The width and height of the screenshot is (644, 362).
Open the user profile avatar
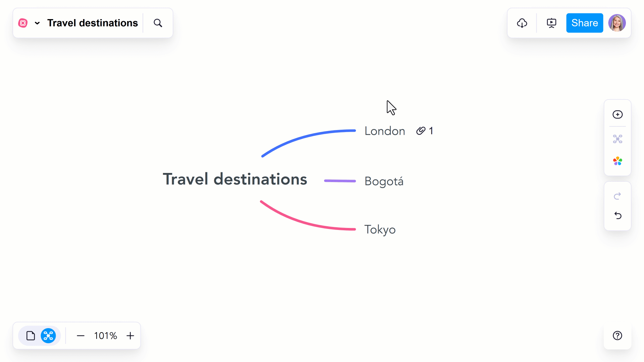point(617,23)
